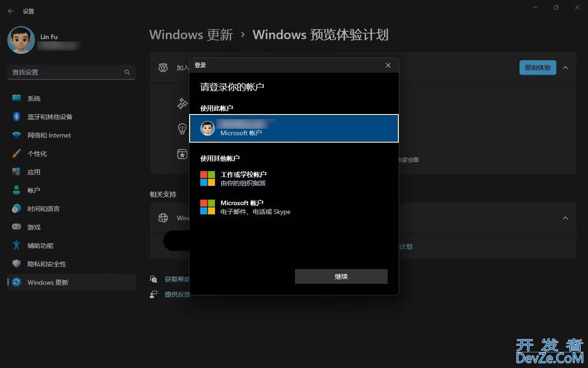Choose Microsoft 帐户 other account option
588x368 pixels.
tap(294, 207)
